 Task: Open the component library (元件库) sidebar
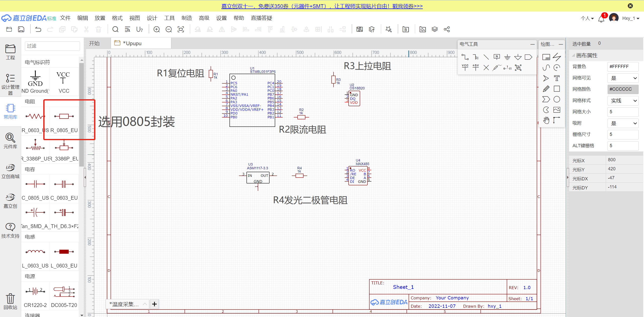tap(10, 141)
